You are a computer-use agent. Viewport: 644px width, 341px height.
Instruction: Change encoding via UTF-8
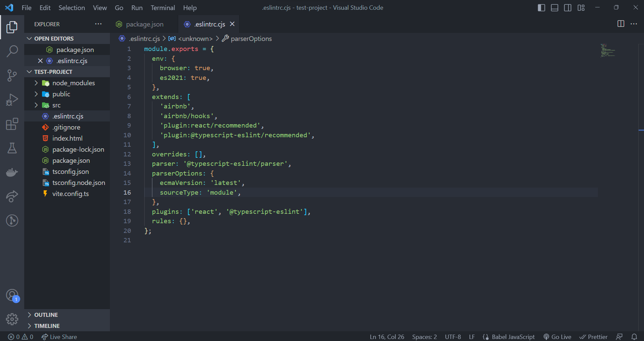pos(453,337)
